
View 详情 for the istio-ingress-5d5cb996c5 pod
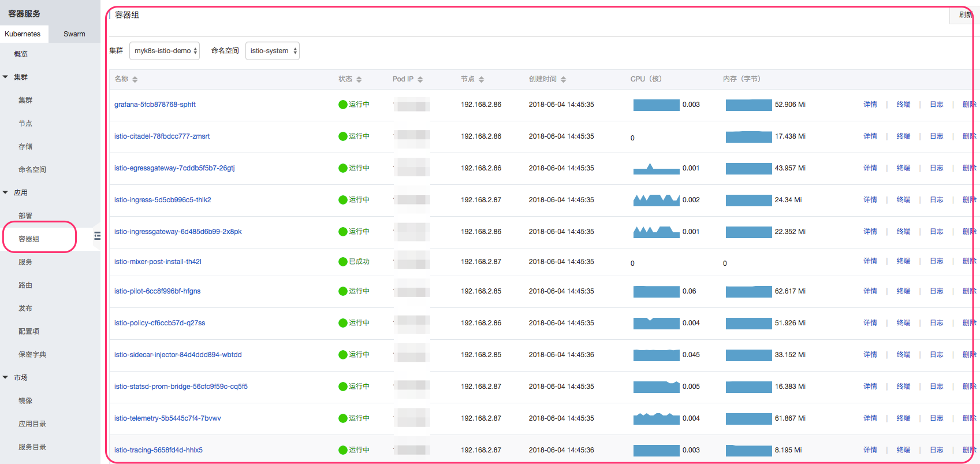[x=870, y=200]
